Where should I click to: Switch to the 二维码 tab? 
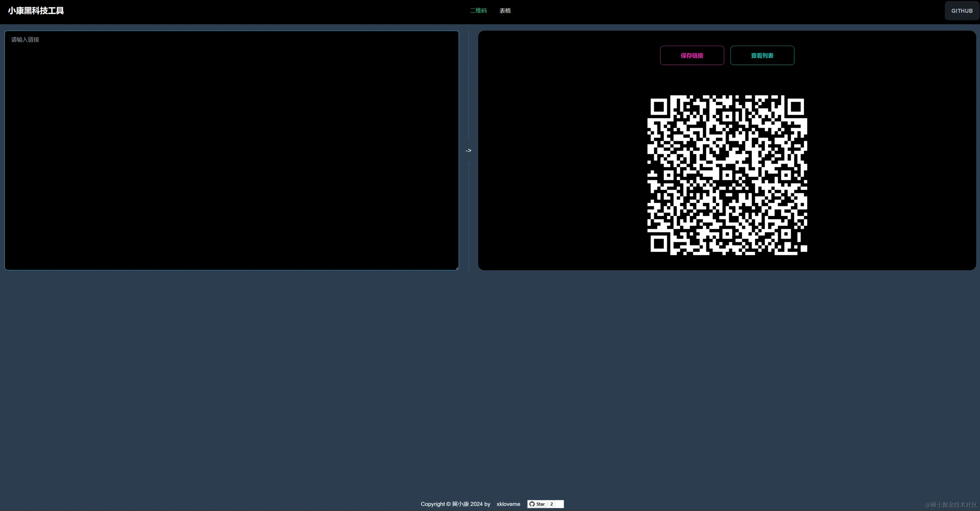click(478, 11)
